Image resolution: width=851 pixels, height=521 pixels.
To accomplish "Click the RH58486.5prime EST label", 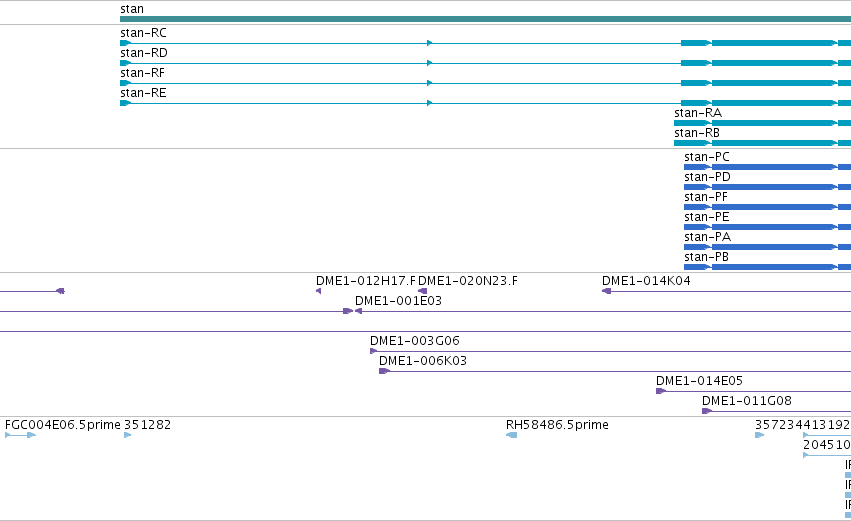I will (557, 425).
